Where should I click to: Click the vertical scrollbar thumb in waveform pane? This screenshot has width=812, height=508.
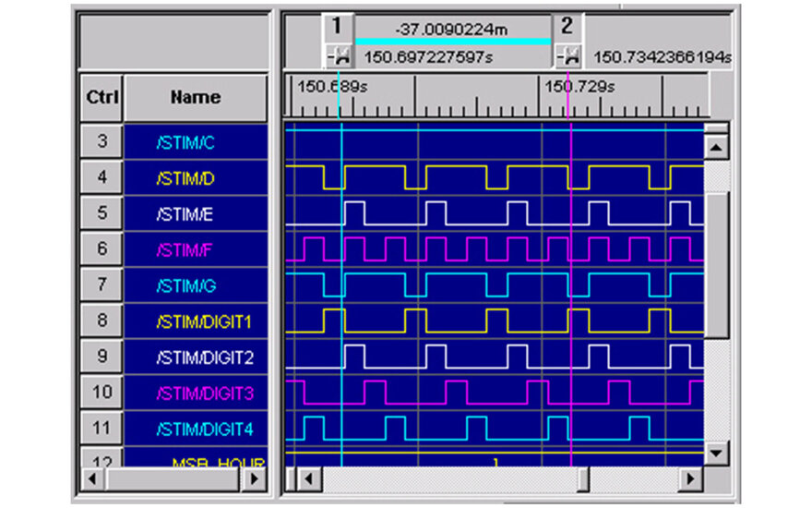[x=717, y=264]
